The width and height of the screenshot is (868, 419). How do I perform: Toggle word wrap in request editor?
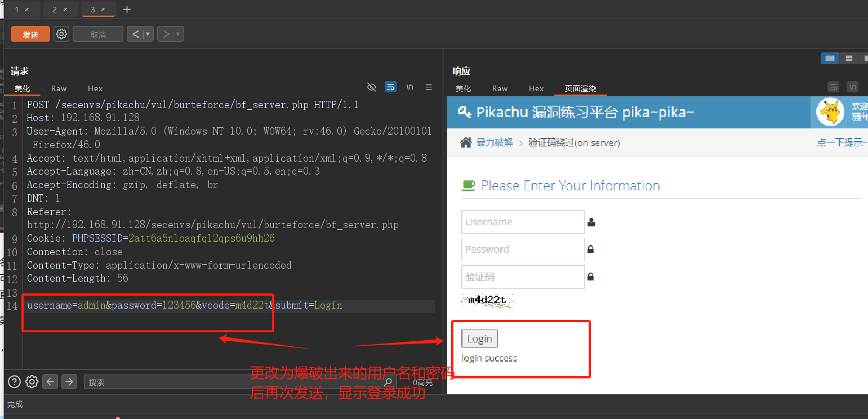(390, 87)
